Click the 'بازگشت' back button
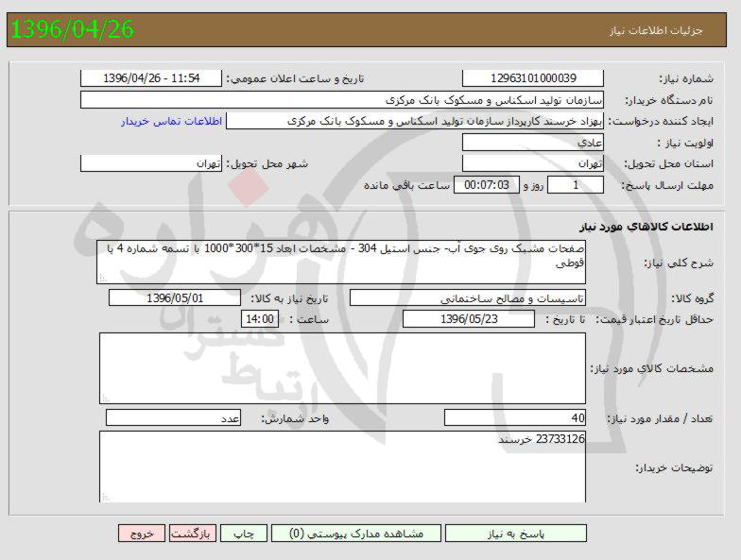 click(194, 534)
